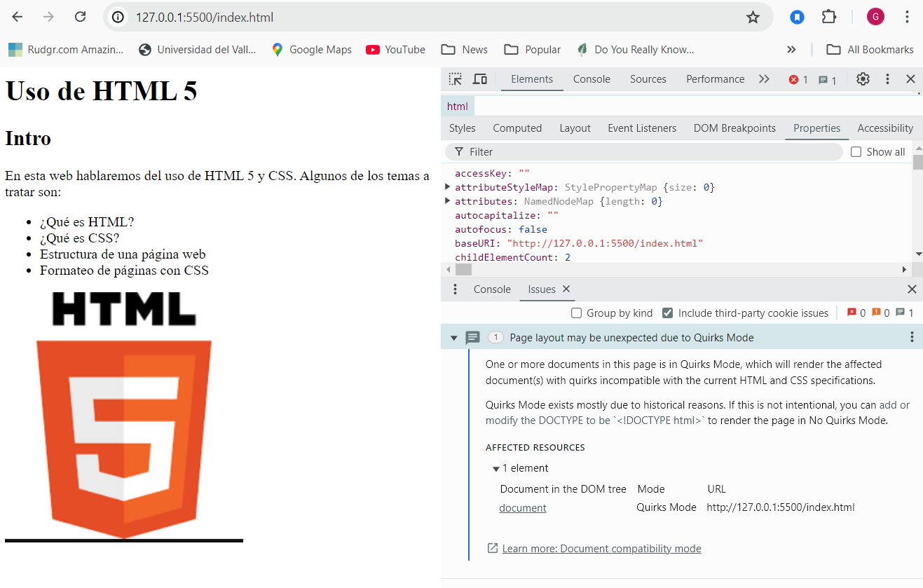Switch to the drawer Console tab
This screenshot has height=588, width=923.
492,289
